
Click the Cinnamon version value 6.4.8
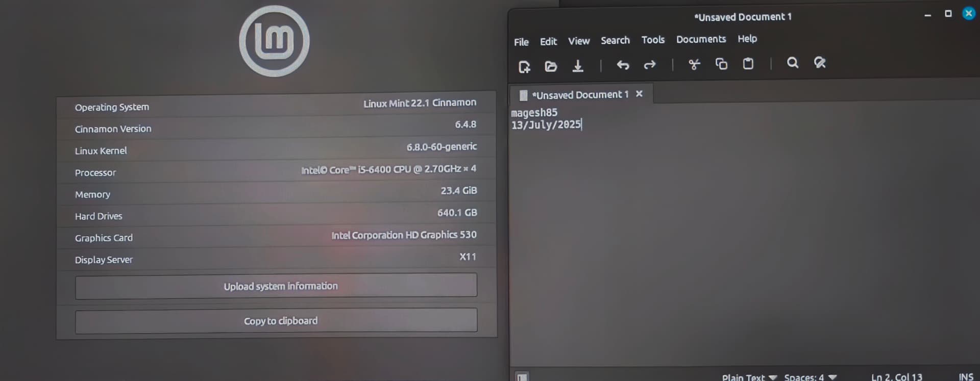click(x=465, y=124)
